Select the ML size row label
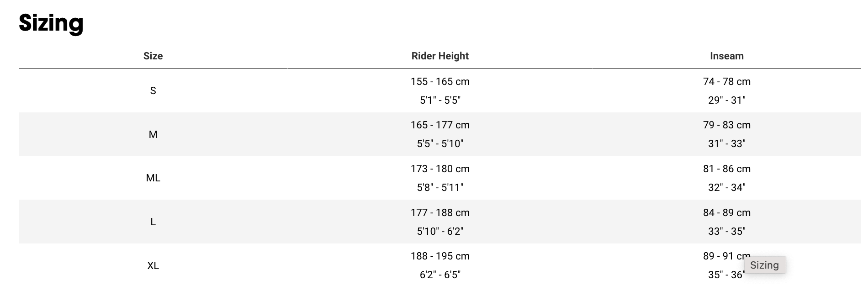868x307 pixels. point(153,178)
